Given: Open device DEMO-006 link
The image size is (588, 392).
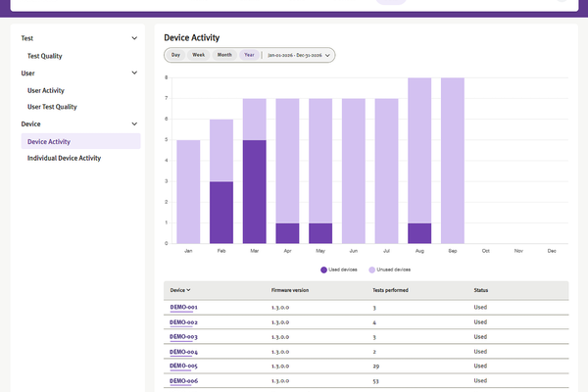Looking at the screenshot, I should 183,381.
